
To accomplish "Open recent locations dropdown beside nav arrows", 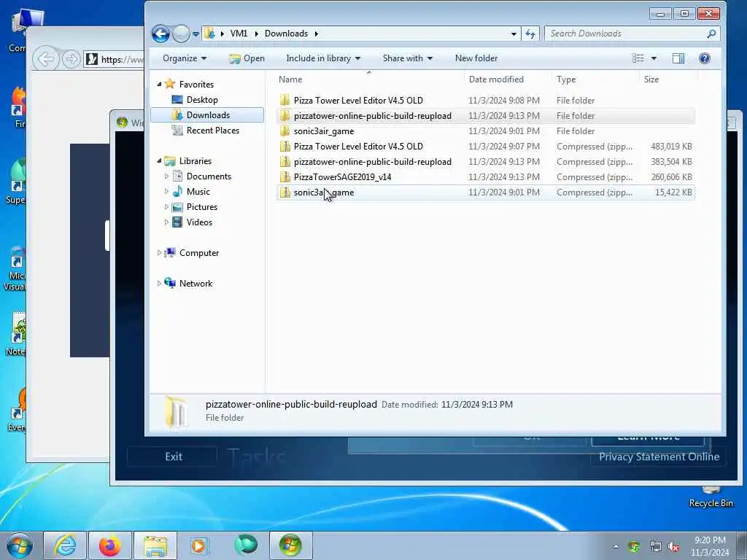I will [196, 34].
